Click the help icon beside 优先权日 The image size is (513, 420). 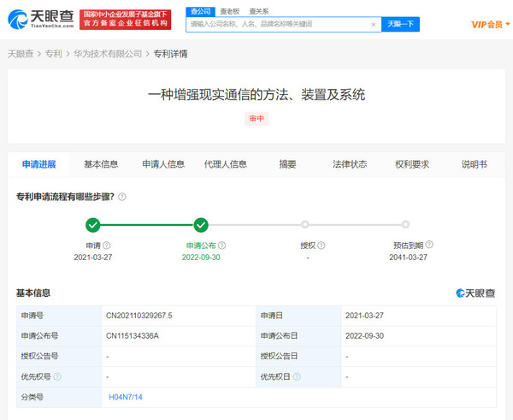(x=297, y=376)
